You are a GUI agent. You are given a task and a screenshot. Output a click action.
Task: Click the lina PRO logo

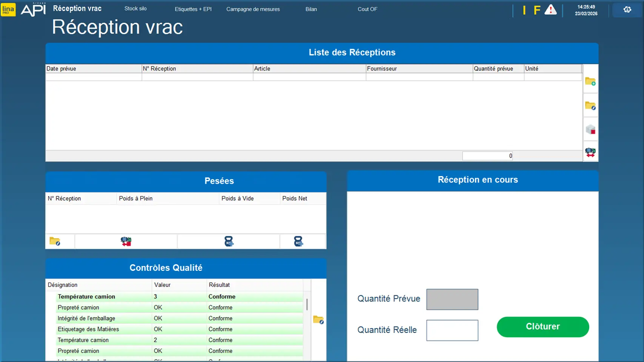tap(8, 10)
